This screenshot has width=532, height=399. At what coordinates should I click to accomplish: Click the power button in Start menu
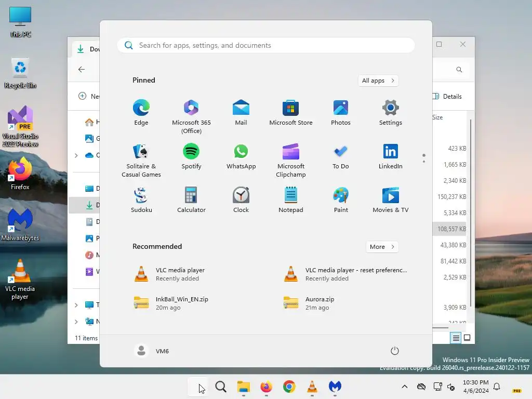[x=394, y=351]
